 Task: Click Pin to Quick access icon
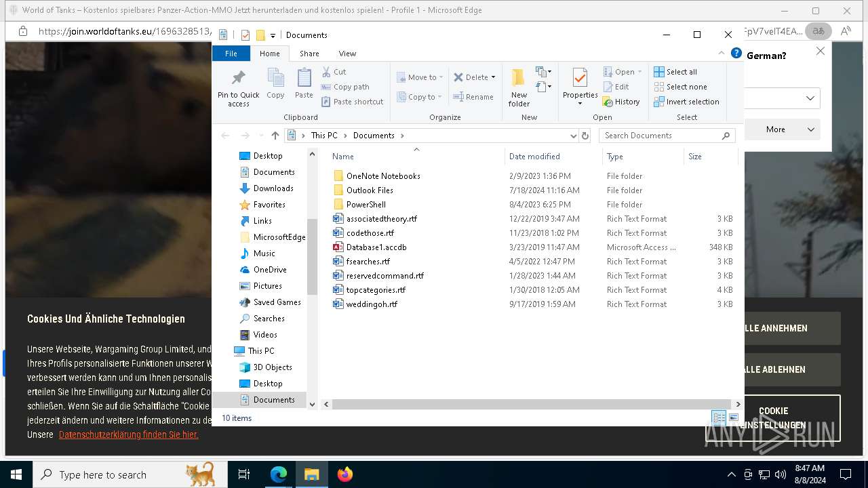click(x=238, y=77)
